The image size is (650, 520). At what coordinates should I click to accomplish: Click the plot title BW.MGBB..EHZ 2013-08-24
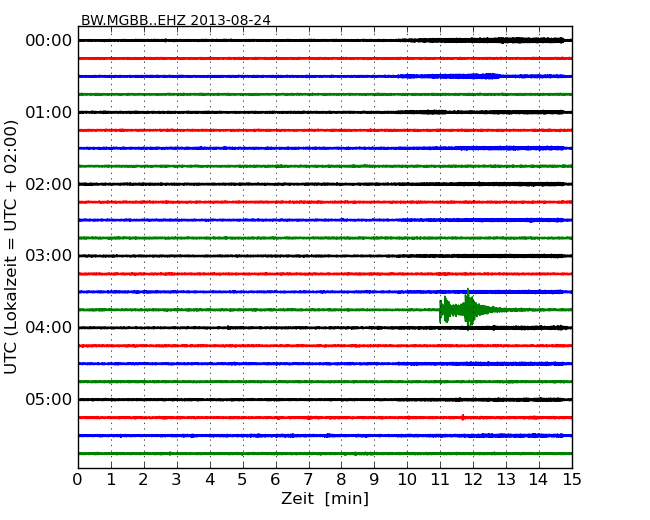coord(176,20)
